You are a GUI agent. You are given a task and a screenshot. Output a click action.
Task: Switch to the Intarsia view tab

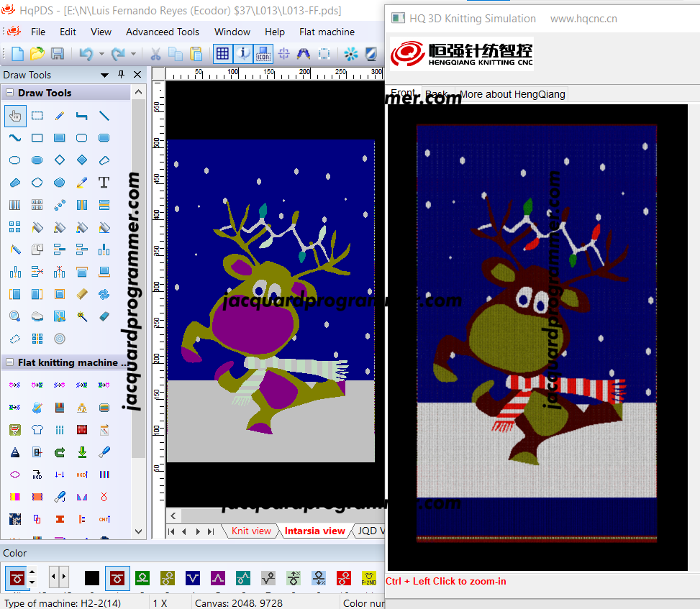coord(314,531)
